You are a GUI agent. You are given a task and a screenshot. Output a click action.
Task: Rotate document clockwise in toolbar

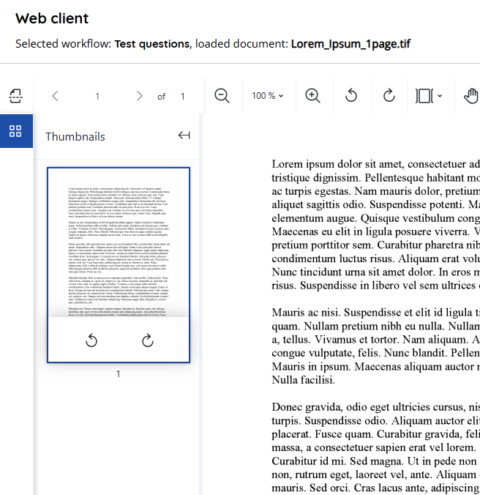tap(389, 96)
